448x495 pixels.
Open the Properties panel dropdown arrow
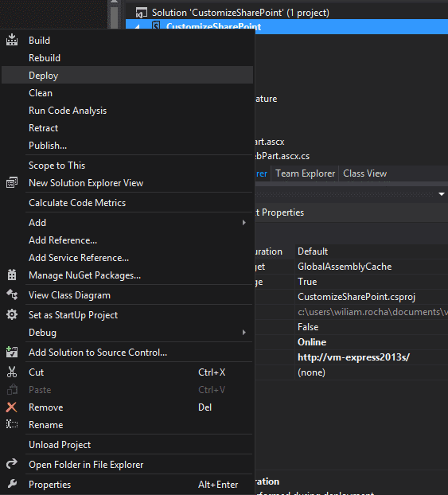point(442,194)
